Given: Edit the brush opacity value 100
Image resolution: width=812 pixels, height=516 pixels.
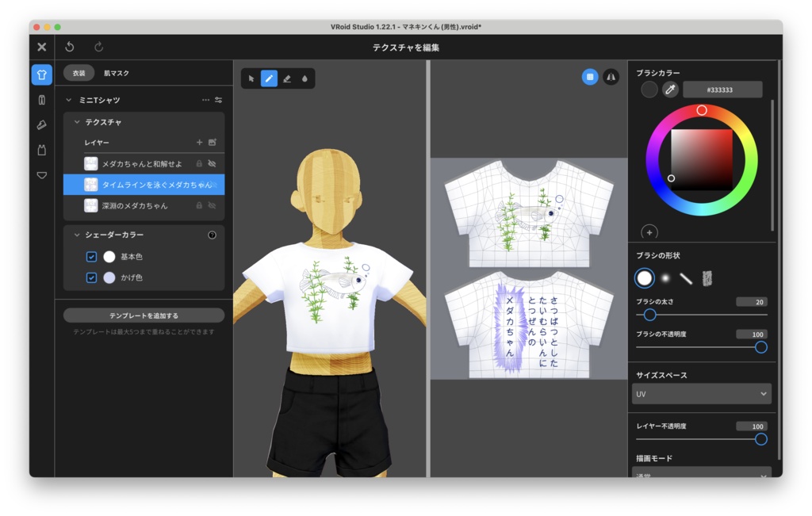Looking at the screenshot, I should [x=752, y=334].
